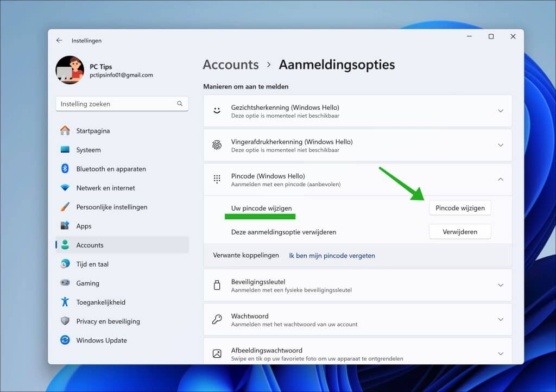Click the Gaming controller icon
556x392 pixels.
65,283
